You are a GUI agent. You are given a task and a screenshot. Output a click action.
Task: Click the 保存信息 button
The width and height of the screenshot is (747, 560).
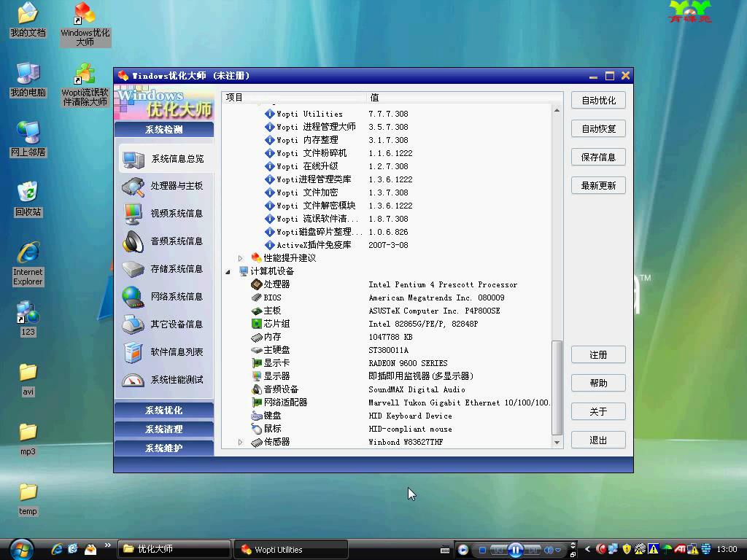tap(598, 157)
